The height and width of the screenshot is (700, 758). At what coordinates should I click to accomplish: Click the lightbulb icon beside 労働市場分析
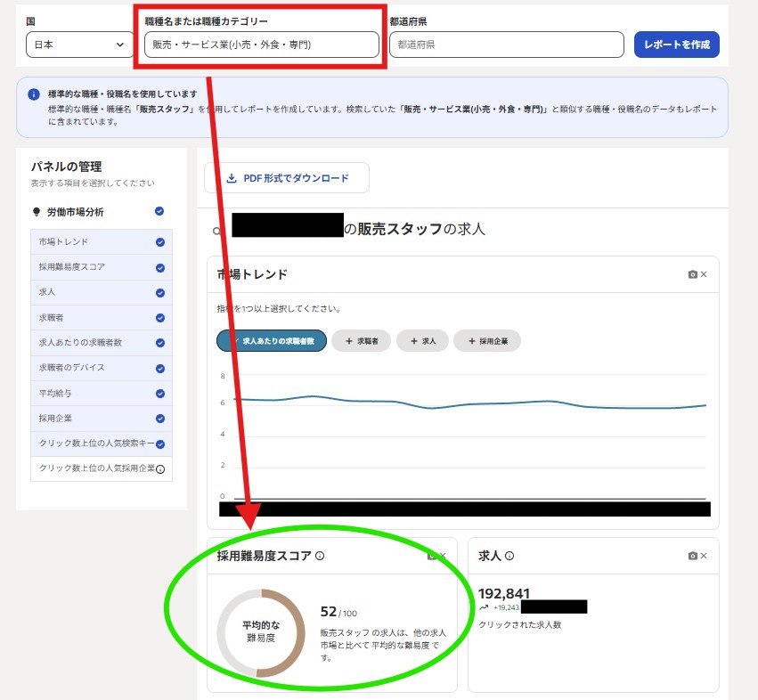point(37,212)
